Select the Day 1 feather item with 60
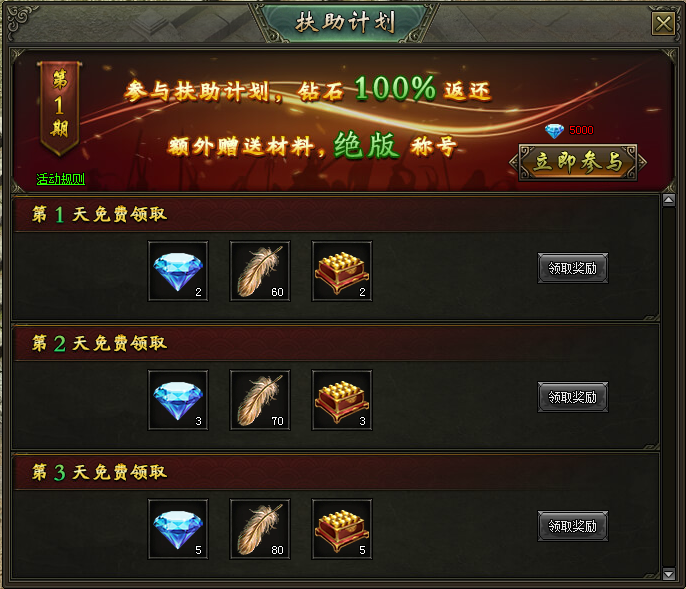686x589 pixels. pos(260,271)
